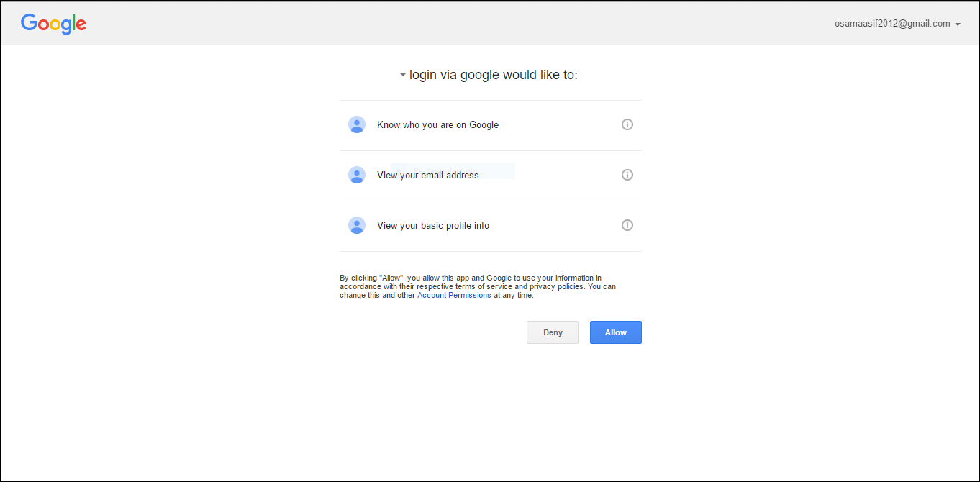
Task: Click the 'By clicking Allow' disclaimer paragraph
Action: pyautogui.click(x=478, y=286)
